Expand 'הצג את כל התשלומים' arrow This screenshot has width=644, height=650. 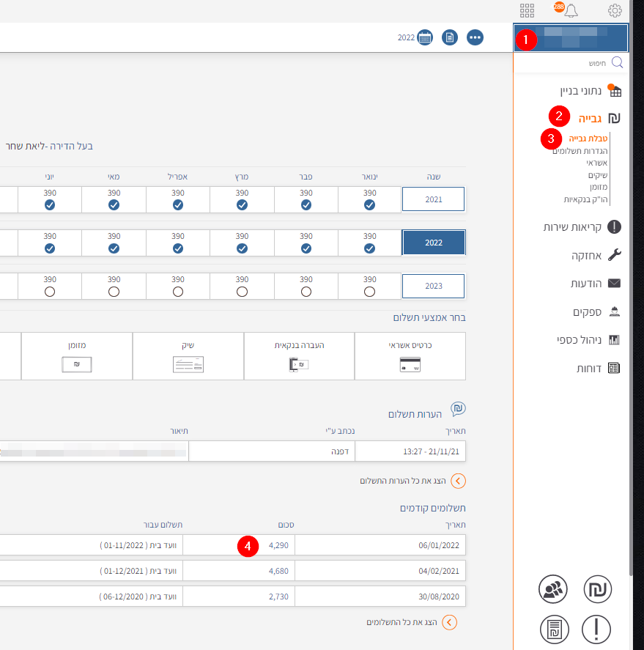coord(449,622)
